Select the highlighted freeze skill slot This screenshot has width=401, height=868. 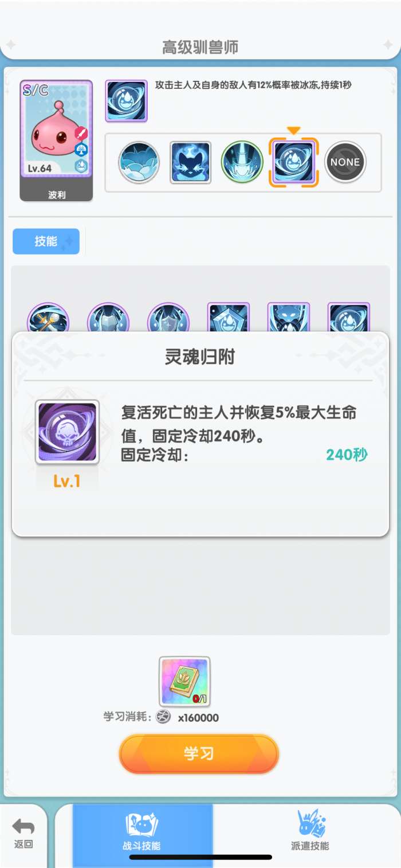click(293, 162)
